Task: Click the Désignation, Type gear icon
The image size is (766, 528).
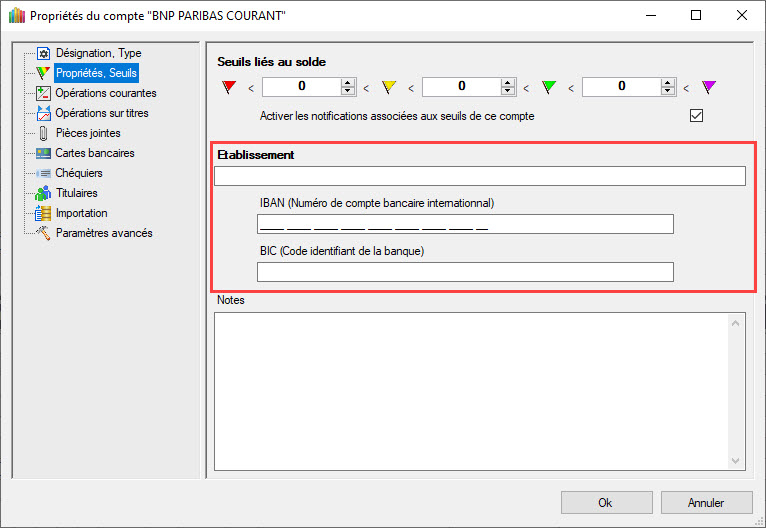Action: pos(43,53)
